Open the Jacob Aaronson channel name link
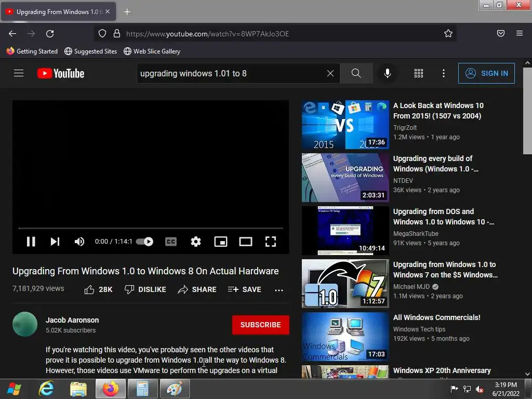 [x=72, y=320]
